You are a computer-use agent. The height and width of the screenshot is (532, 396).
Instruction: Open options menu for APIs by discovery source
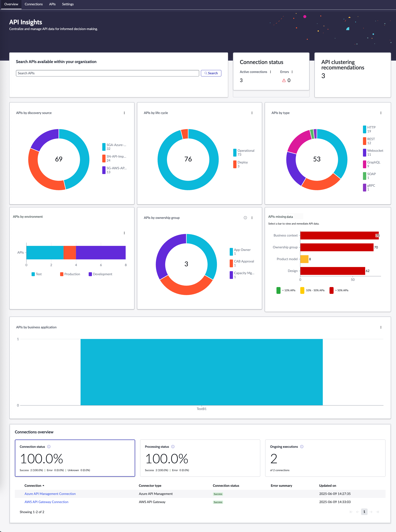click(124, 113)
